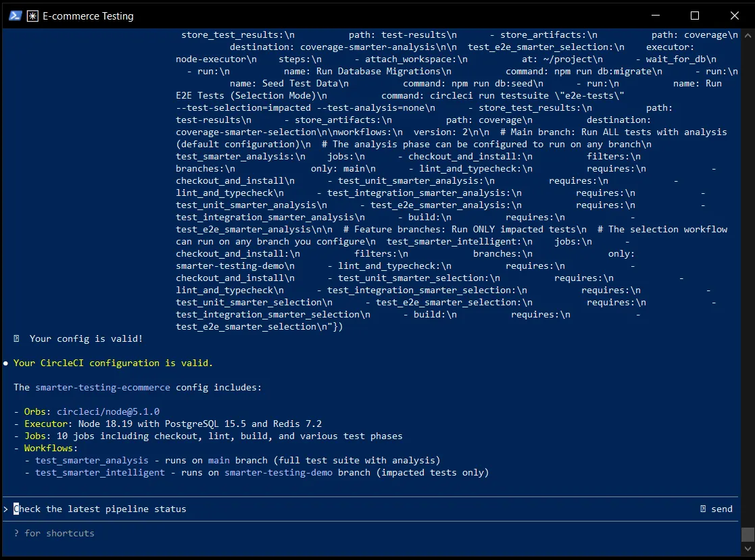Viewport: 755px width, 560px height.
Task: Click the scrollbar up arrow
Action: click(x=748, y=35)
